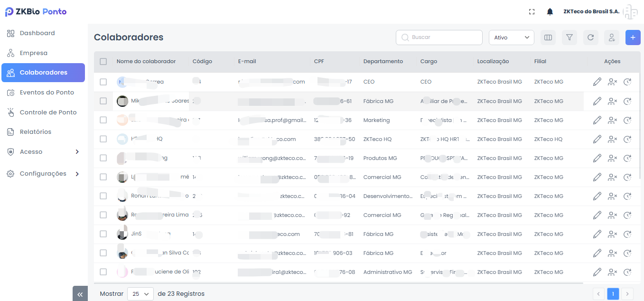This screenshot has width=644, height=301.
Task: Open the rows-per-page dropdown showing 25
Action: (x=140, y=294)
